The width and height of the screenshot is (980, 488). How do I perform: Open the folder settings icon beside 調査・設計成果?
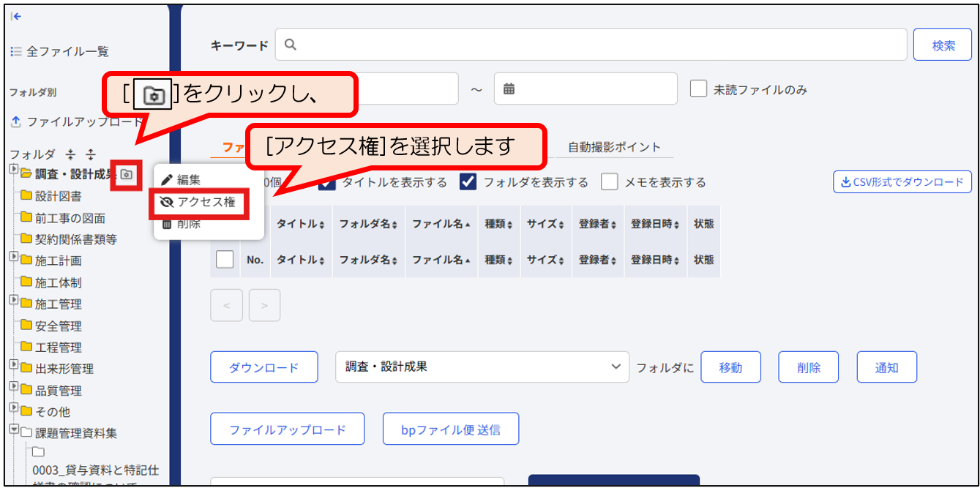click(x=127, y=174)
